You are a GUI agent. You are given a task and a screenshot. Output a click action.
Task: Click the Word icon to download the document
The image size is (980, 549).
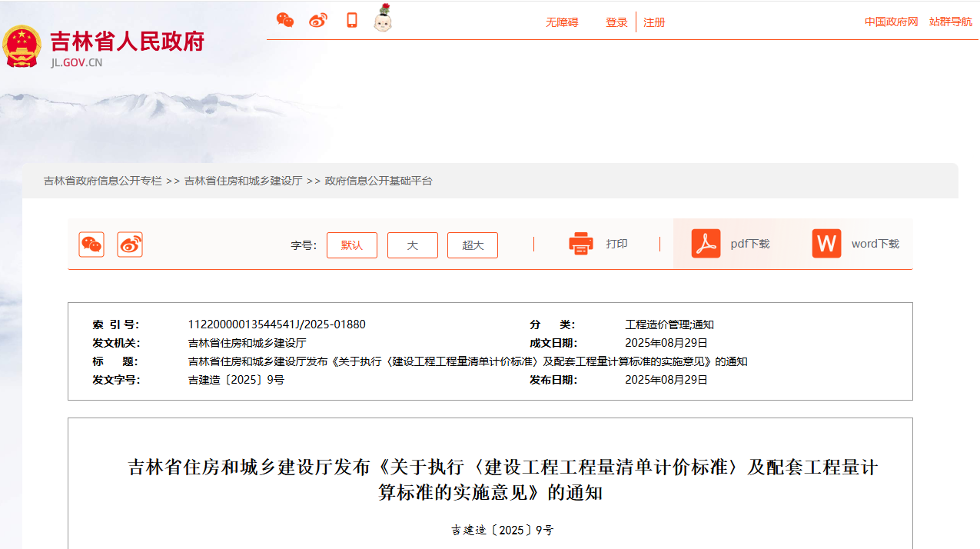[x=826, y=244]
